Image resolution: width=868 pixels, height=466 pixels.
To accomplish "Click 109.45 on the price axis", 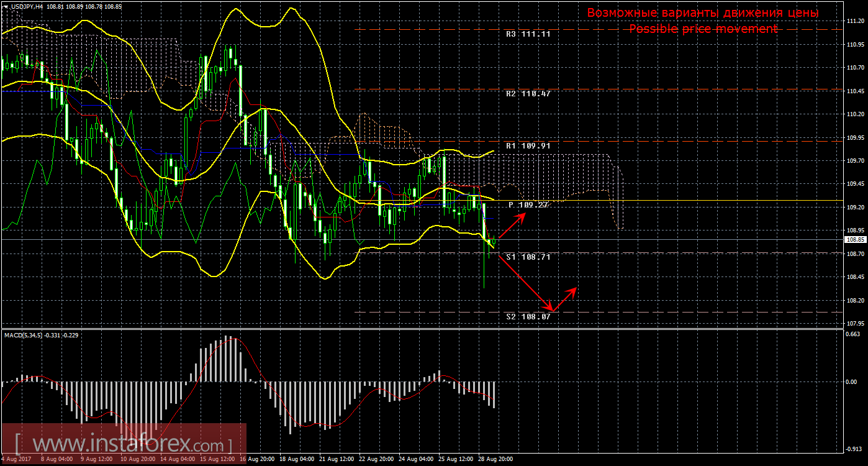I will pyautogui.click(x=855, y=184).
